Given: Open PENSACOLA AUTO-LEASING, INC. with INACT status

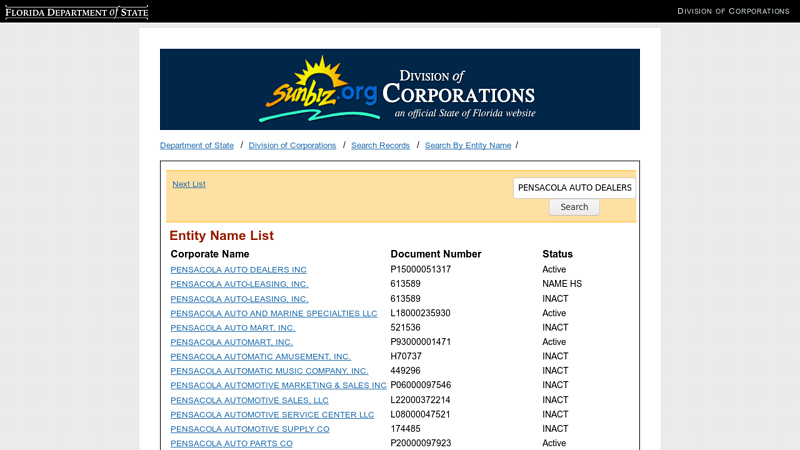Looking at the screenshot, I should point(239,299).
